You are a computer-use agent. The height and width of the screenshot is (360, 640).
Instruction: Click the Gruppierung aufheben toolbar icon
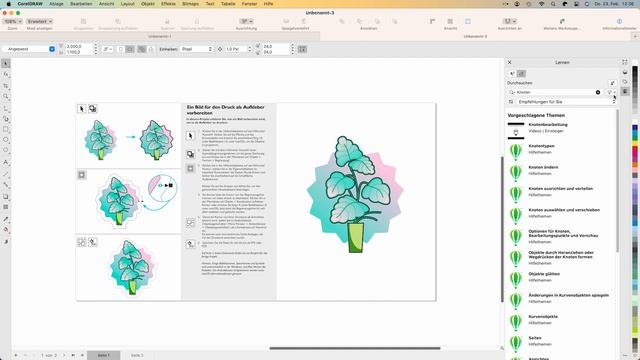tap(118, 21)
